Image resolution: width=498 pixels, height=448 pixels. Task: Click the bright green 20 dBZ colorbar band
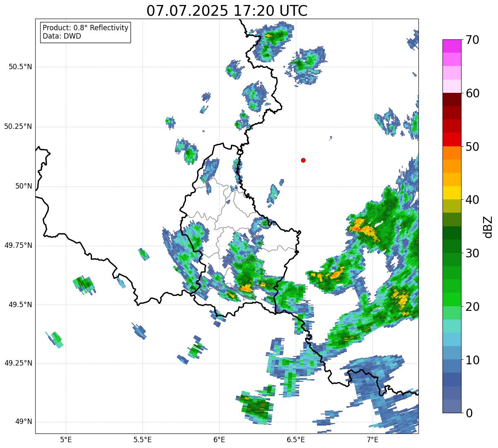[452, 300]
